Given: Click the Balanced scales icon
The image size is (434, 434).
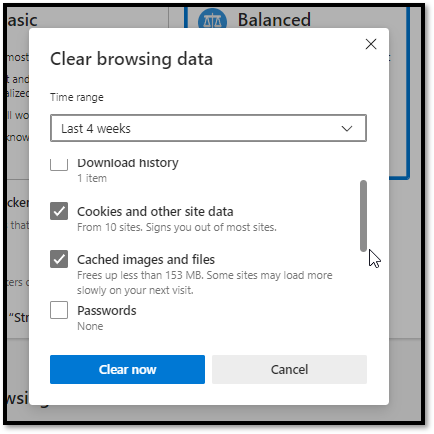Looking at the screenshot, I should pos(212,20).
